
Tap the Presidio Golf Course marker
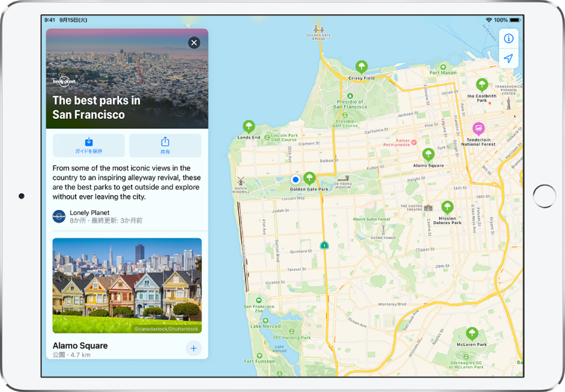tap(345, 116)
